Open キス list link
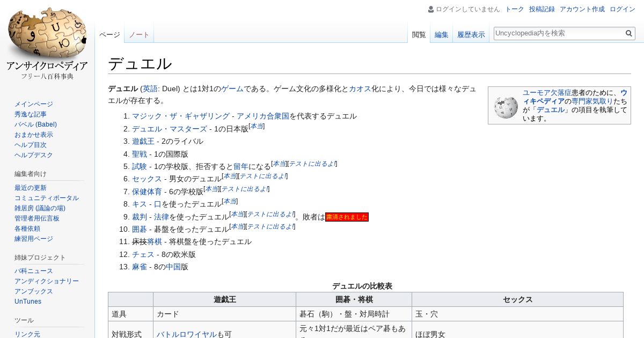Viewport: 644px width, 338px height. point(140,204)
